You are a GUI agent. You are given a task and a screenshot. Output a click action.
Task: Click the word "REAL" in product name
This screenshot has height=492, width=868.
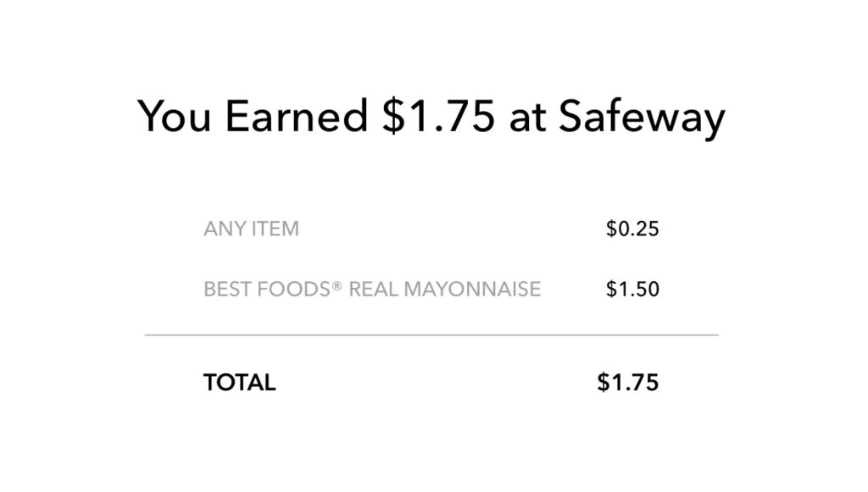pos(373,289)
